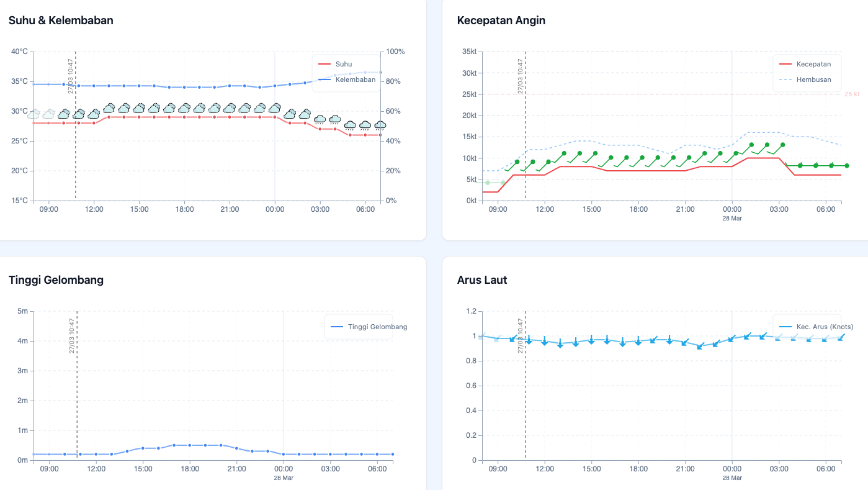868x490 pixels.
Task: Click the cloud icon above 18:00 temperature point
Action: point(184,108)
